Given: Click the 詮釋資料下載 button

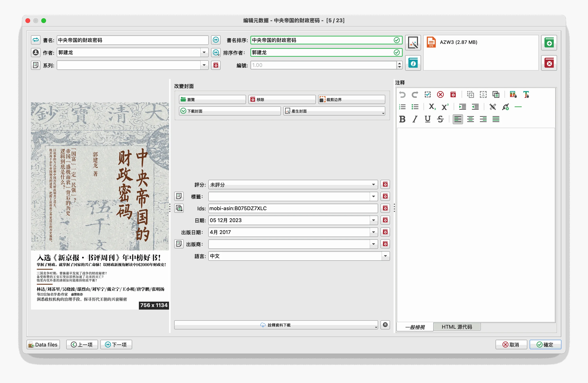Looking at the screenshot, I should (276, 325).
